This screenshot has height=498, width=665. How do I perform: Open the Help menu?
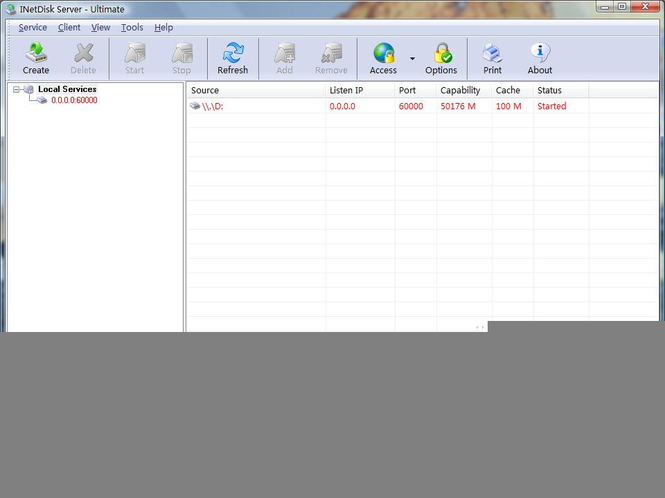163,28
